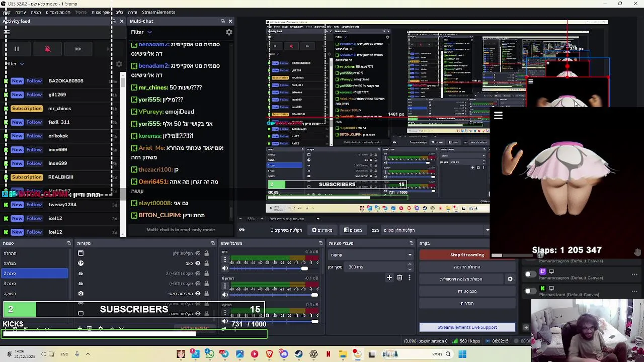This screenshot has width=644, height=362.
Task: Hide the הקלטת תצוגה source
Action: (x=198, y=313)
